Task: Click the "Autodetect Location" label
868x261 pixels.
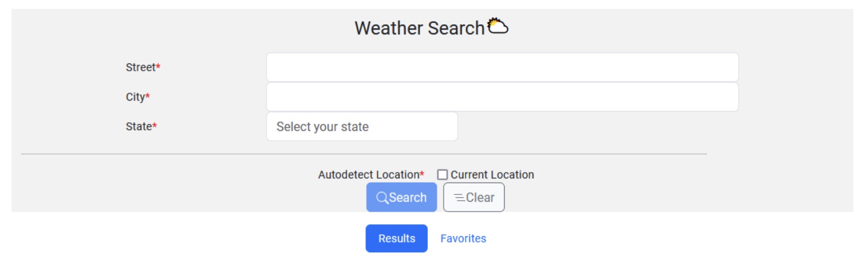Action: point(369,175)
